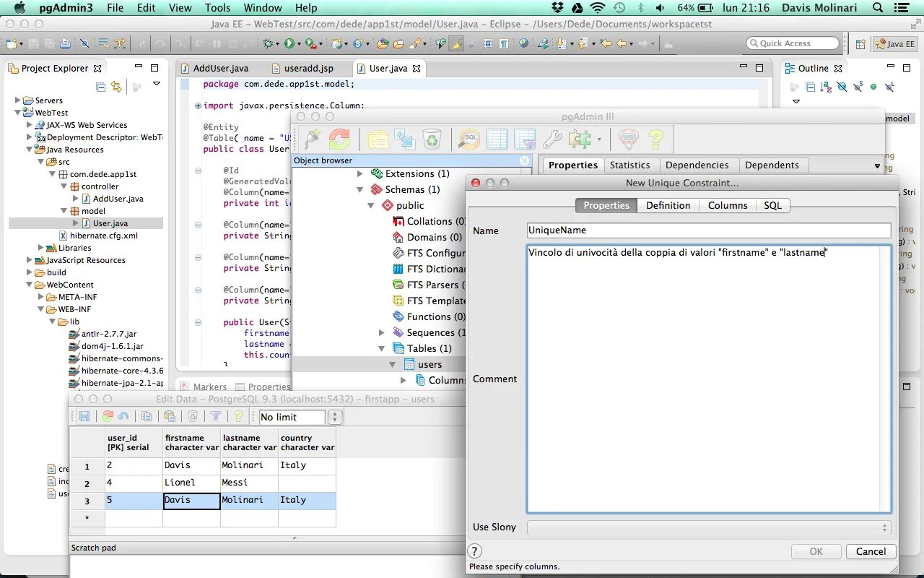
Task: Click the Quick Access search field
Action: pos(792,43)
